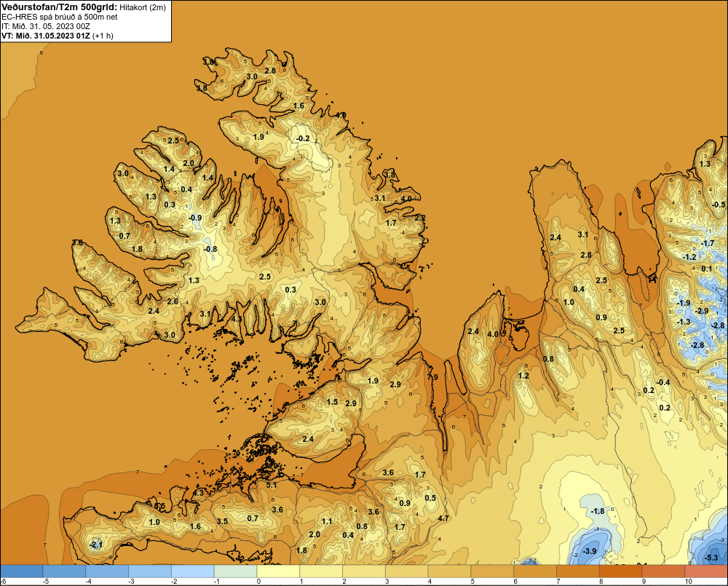Pick the legend swatch labeled 1
The height and width of the screenshot is (586, 728).
321,571
